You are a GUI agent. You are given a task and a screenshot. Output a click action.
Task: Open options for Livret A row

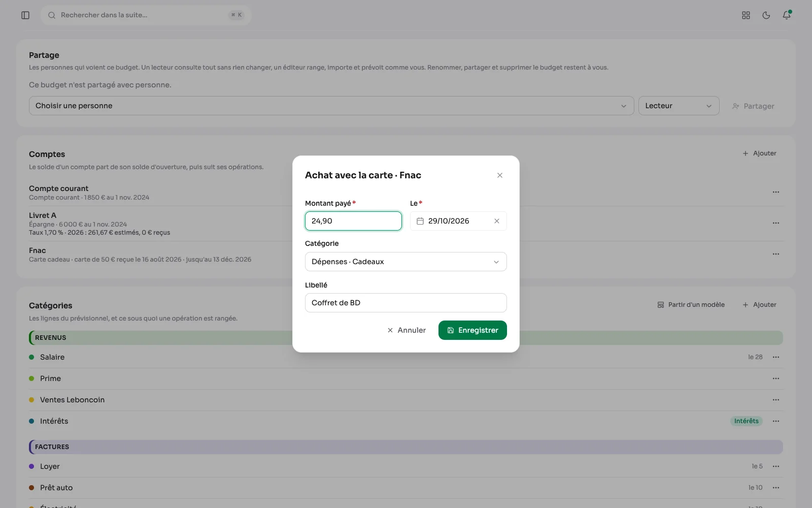776,223
